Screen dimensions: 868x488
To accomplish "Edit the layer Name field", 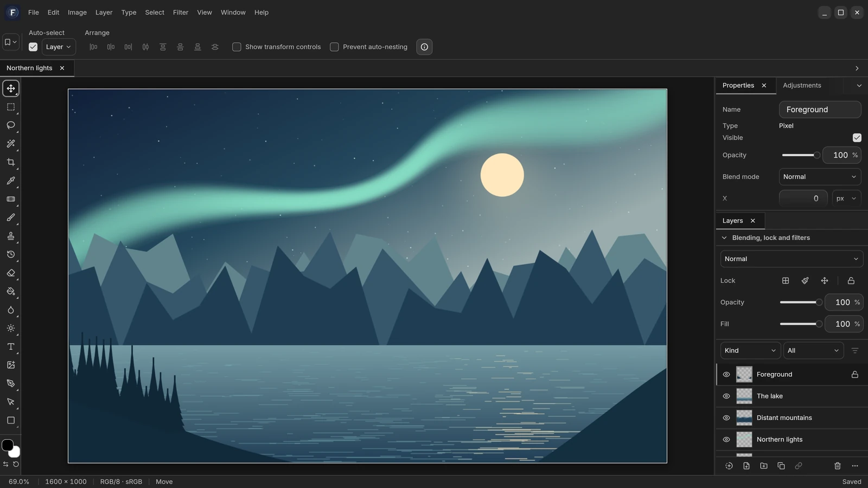I will 820,110.
